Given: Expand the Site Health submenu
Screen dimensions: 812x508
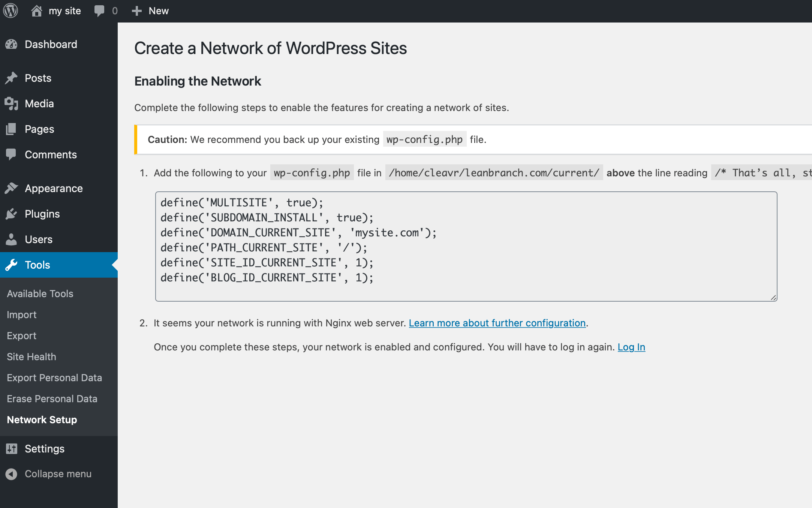Looking at the screenshot, I should 31,356.
